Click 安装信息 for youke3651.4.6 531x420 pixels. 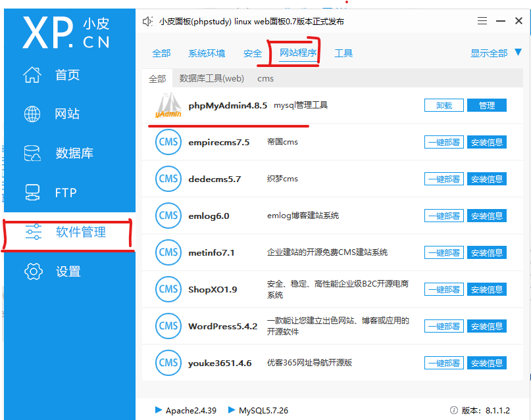pyautogui.click(x=487, y=363)
